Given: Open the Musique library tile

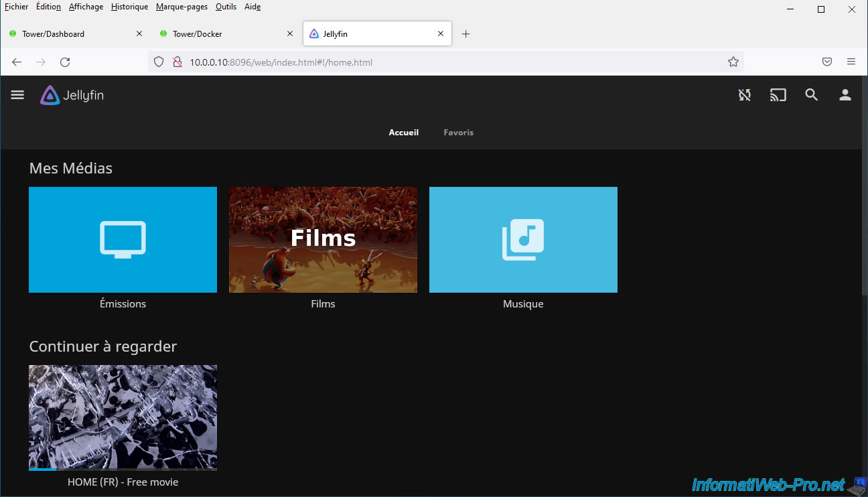Looking at the screenshot, I should point(523,240).
